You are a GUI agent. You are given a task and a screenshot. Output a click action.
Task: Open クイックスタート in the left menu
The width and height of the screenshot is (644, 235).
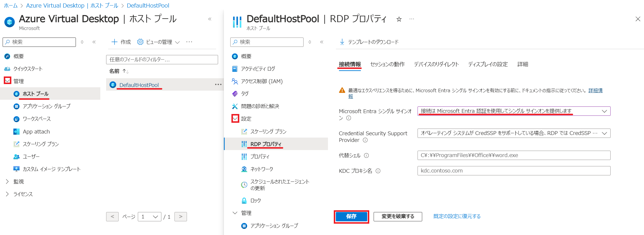tap(28, 69)
